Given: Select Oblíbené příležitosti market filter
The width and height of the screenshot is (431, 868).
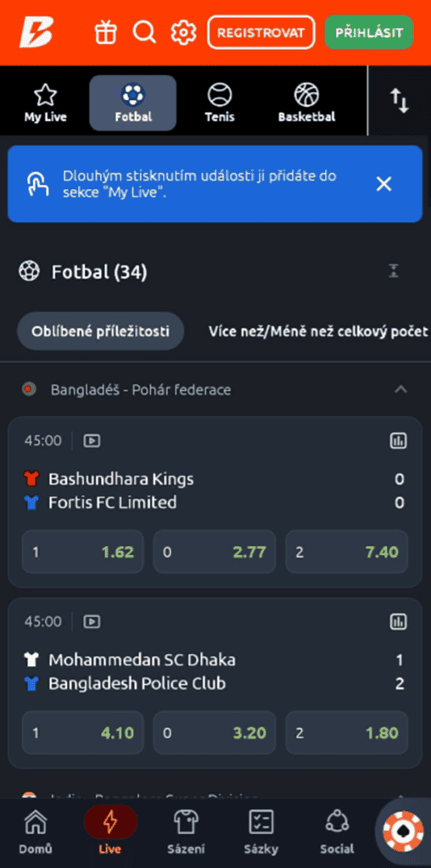Looking at the screenshot, I should pyautogui.click(x=100, y=331).
